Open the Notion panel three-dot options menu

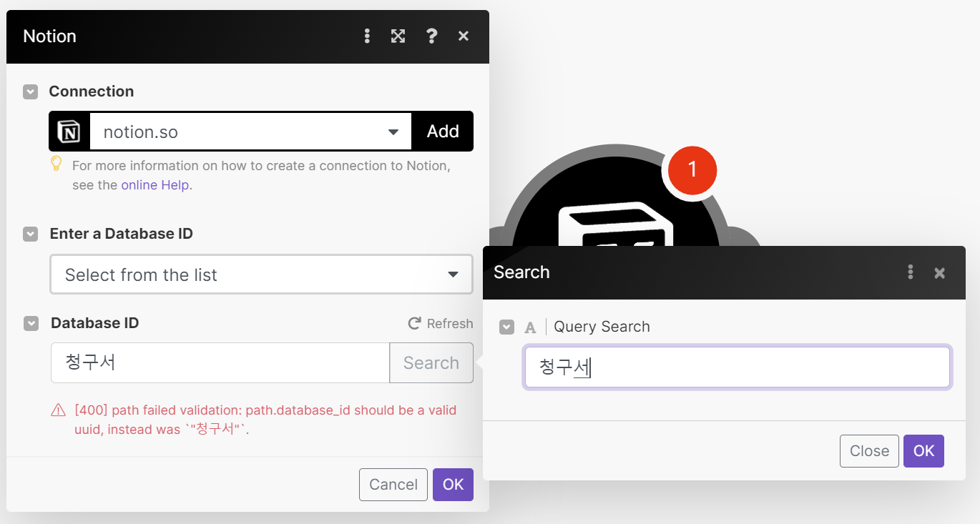coord(367,36)
